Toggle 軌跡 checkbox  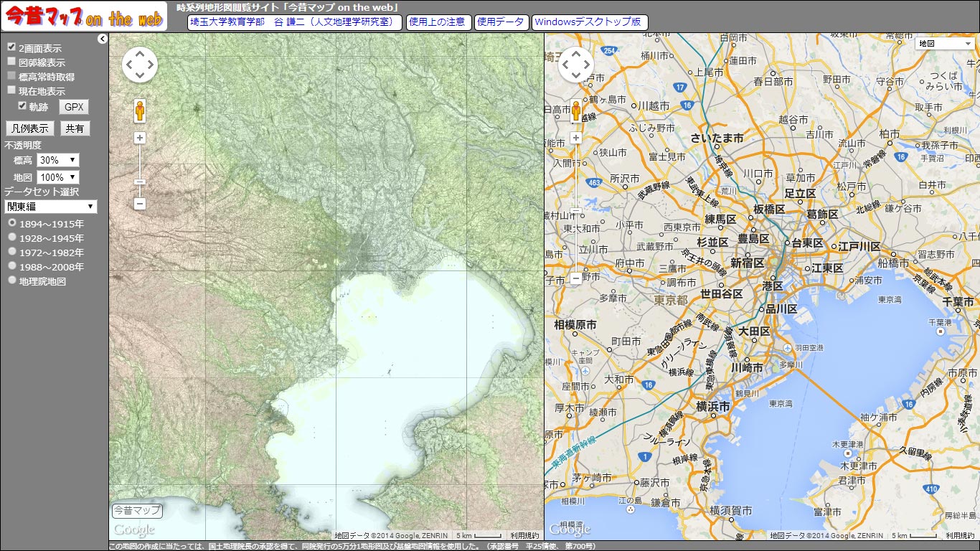click(22, 106)
